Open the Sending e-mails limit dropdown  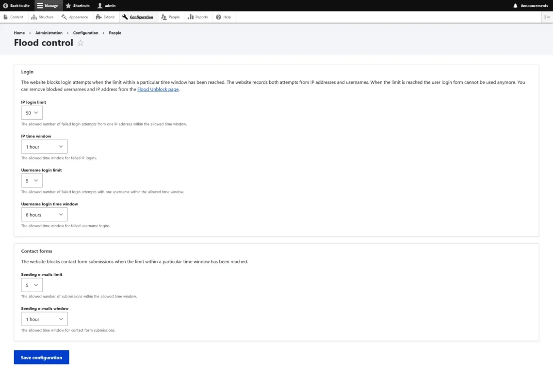[32, 285]
